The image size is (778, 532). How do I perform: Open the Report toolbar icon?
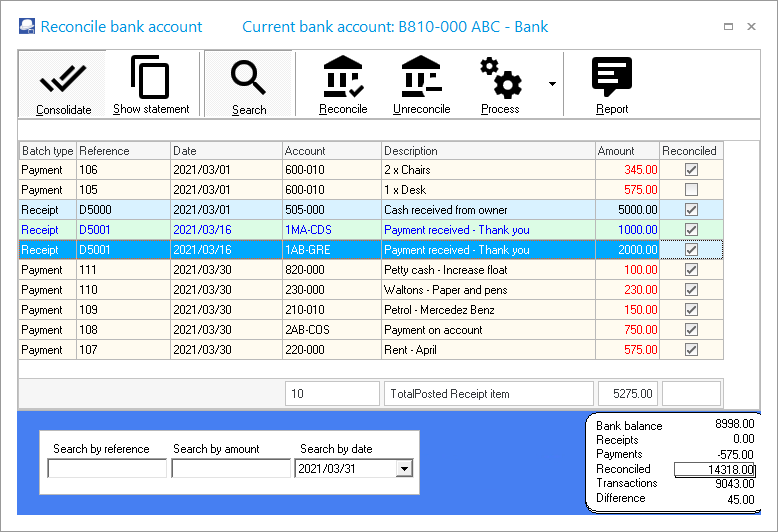coord(612,77)
